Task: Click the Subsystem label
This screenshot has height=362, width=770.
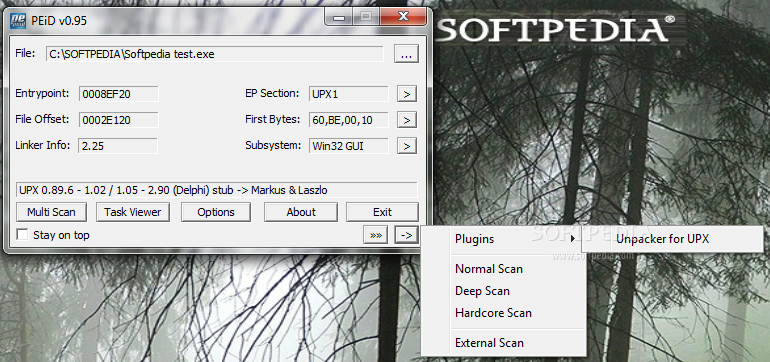Action: coord(273,145)
